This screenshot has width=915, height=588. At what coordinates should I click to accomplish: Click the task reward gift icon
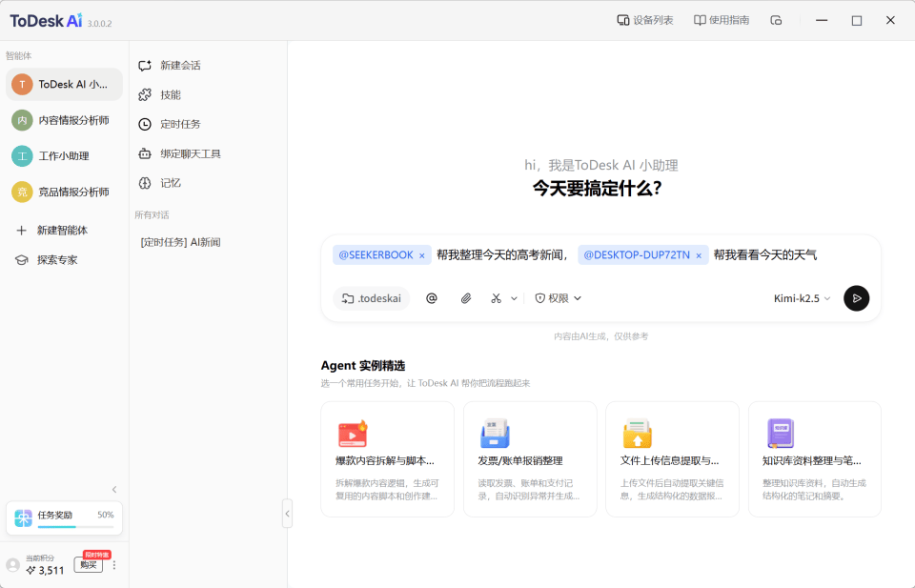23,518
